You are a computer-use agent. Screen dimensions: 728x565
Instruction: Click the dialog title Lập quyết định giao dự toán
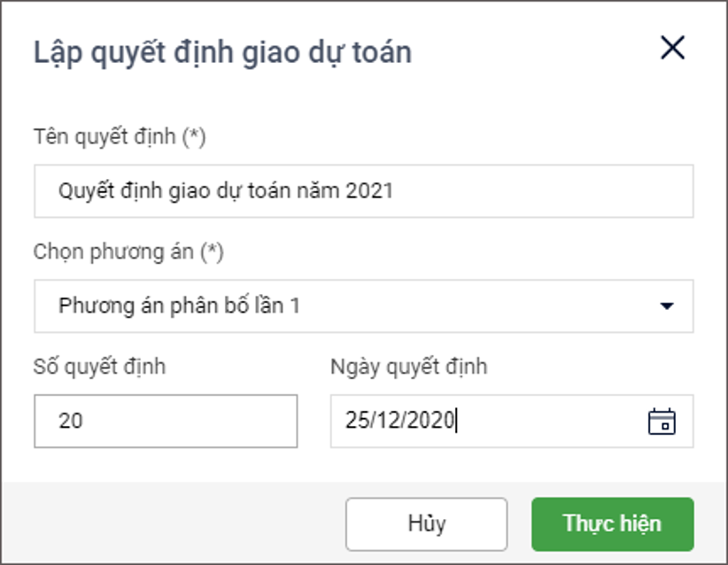click(222, 52)
